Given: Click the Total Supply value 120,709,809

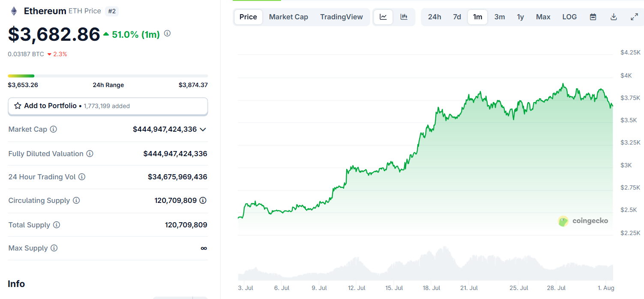Looking at the screenshot, I should pyautogui.click(x=186, y=225).
